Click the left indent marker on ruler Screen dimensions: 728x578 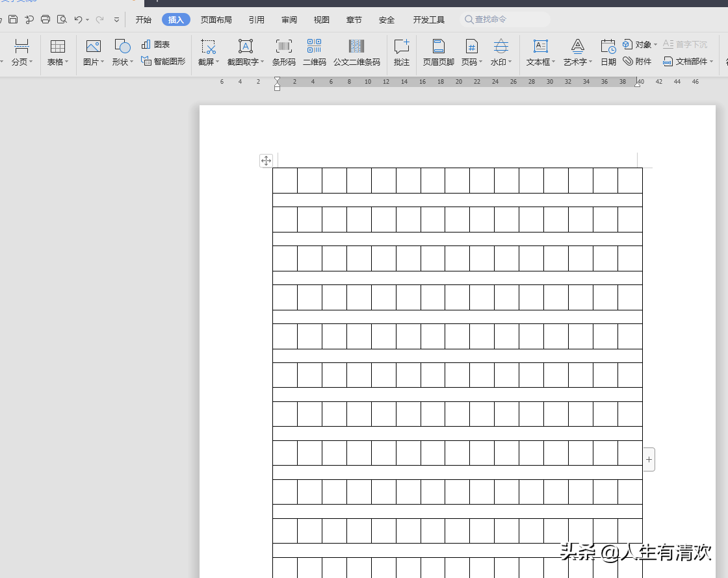click(277, 84)
